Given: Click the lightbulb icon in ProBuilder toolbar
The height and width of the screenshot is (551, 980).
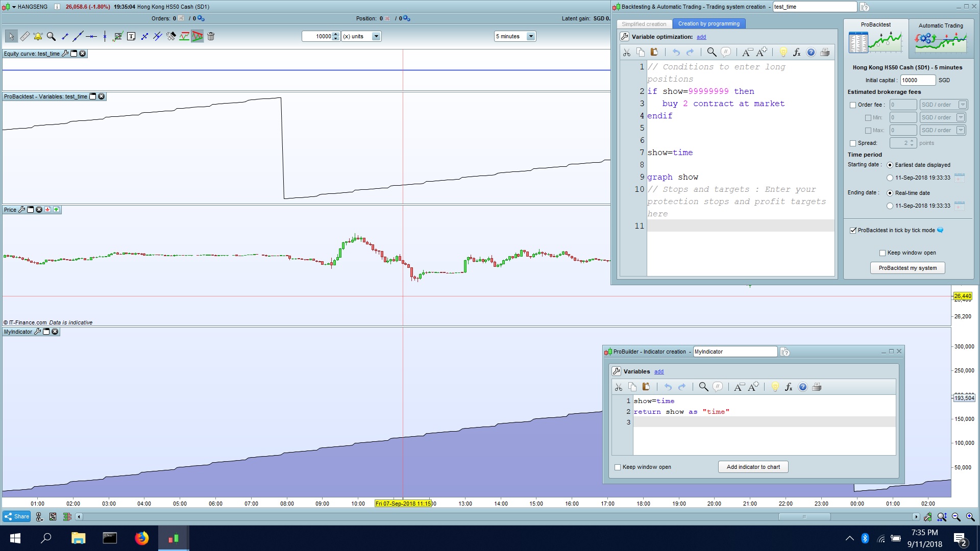Looking at the screenshot, I should [775, 387].
